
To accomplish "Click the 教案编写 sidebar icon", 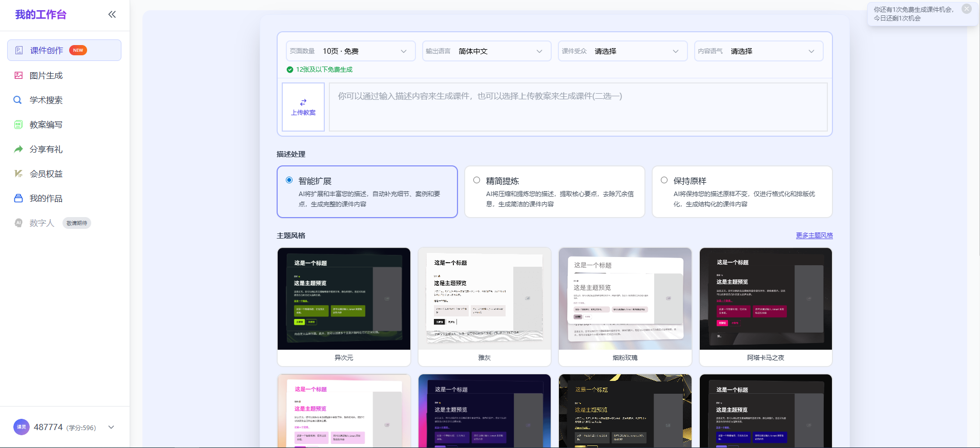I will click(18, 124).
